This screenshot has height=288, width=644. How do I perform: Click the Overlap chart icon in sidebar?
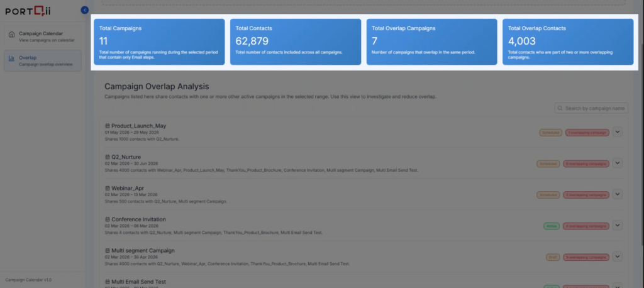pyautogui.click(x=11, y=59)
